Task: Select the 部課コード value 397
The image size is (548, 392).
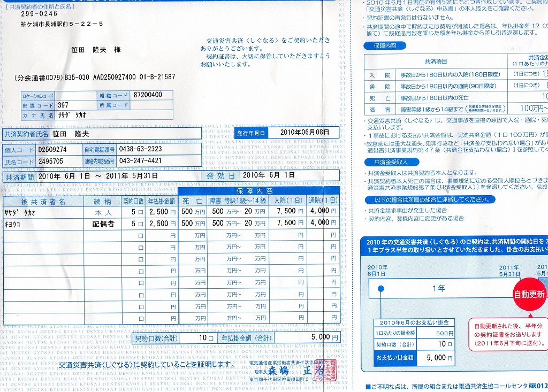Action: [x=63, y=105]
